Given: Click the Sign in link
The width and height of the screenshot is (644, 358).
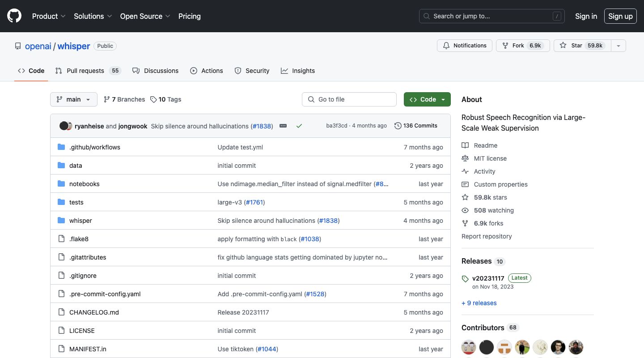Looking at the screenshot, I should coord(586,16).
